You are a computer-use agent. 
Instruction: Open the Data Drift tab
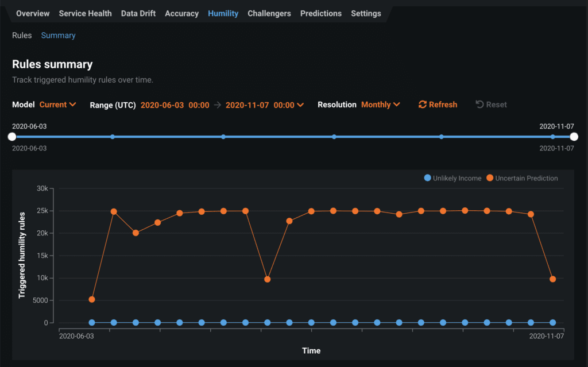[138, 14]
